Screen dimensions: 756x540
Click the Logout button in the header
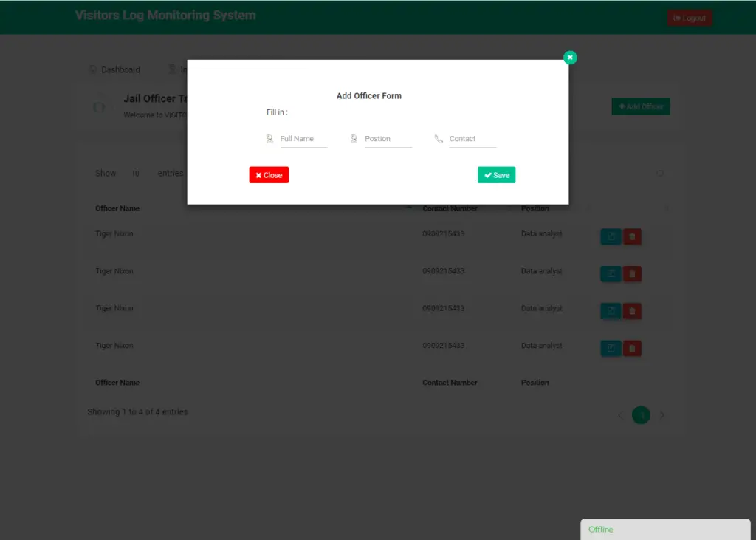point(690,18)
